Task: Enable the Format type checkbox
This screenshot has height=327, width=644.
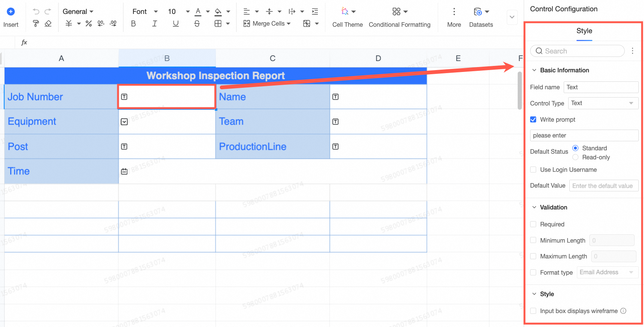Action: click(x=533, y=272)
